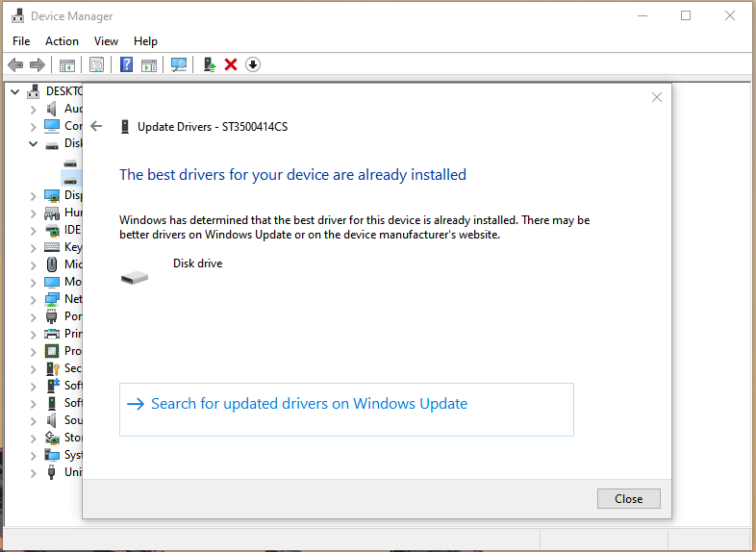Screen dimensions: 756x552
Task: Select the highlighted second disk drive item
Action: 71,178
